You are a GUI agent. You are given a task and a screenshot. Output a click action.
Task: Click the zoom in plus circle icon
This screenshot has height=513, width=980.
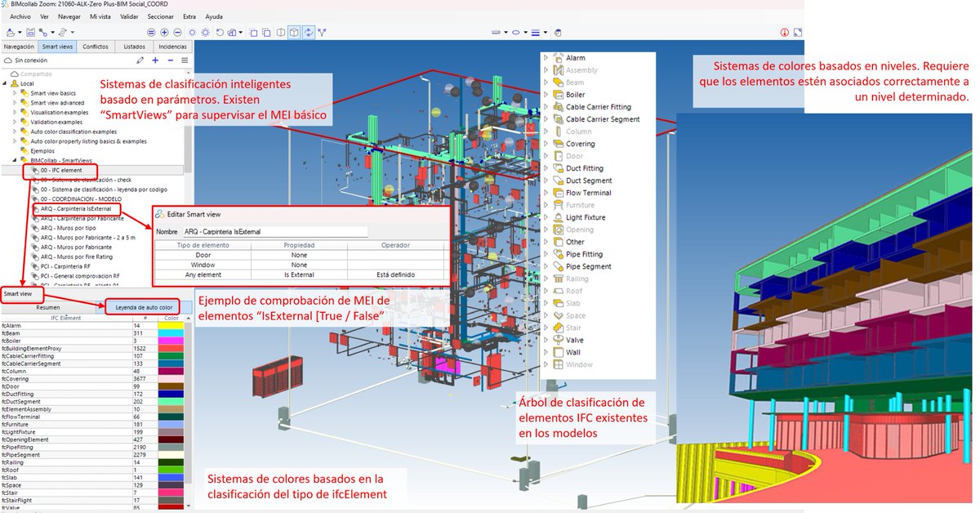(x=164, y=33)
